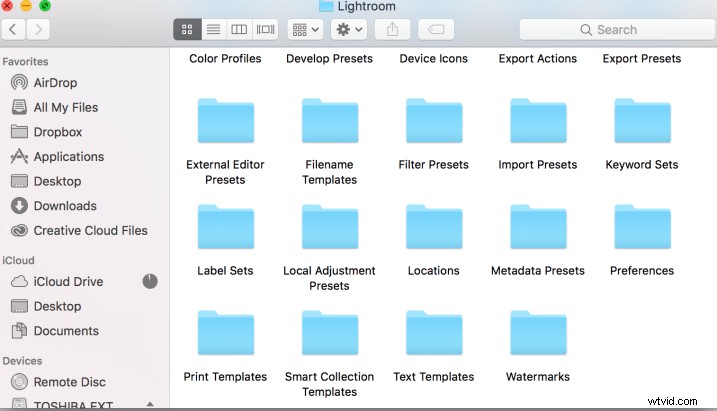Screen dimensions: 717x411
Task: Select the Preferences folder
Action: tap(642, 227)
